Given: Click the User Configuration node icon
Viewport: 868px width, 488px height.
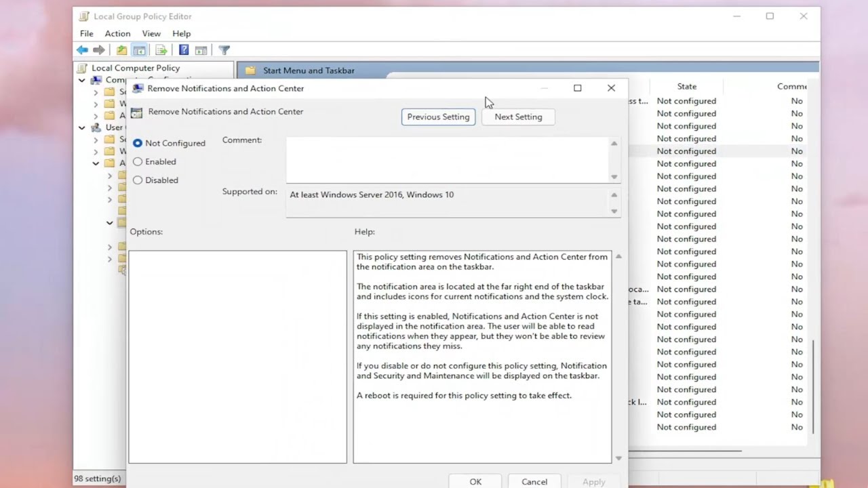Looking at the screenshot, I should [x=97, y=127].
